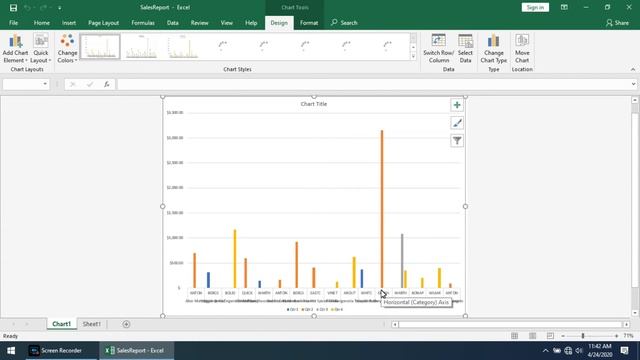The image size is (640, 360).
Task: Click Switch Row/Column button
Action: [438, 49]
